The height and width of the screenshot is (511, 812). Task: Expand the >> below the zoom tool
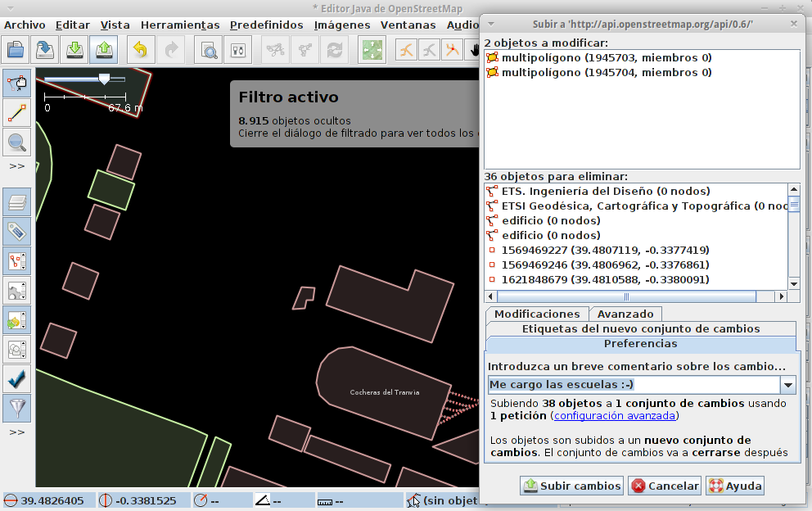click(x=17, y=165)
